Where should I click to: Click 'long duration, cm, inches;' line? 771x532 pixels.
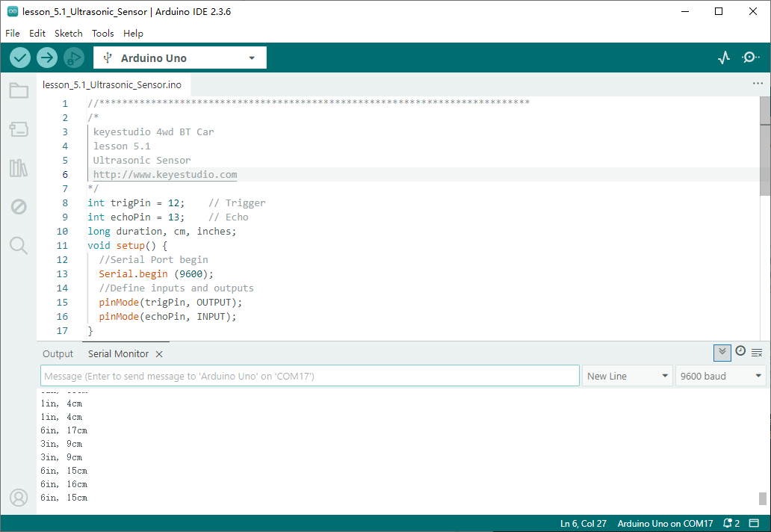point(162,232)
